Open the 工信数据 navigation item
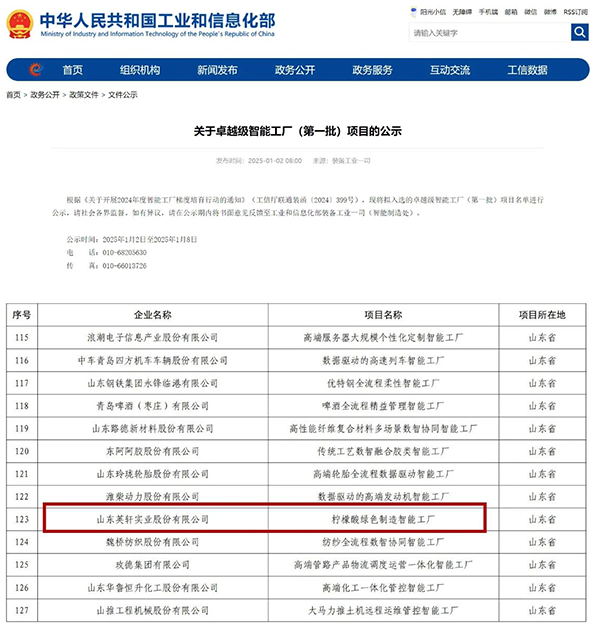The width and height of the screenshot is (593, 631). click(x=527, y=70)
